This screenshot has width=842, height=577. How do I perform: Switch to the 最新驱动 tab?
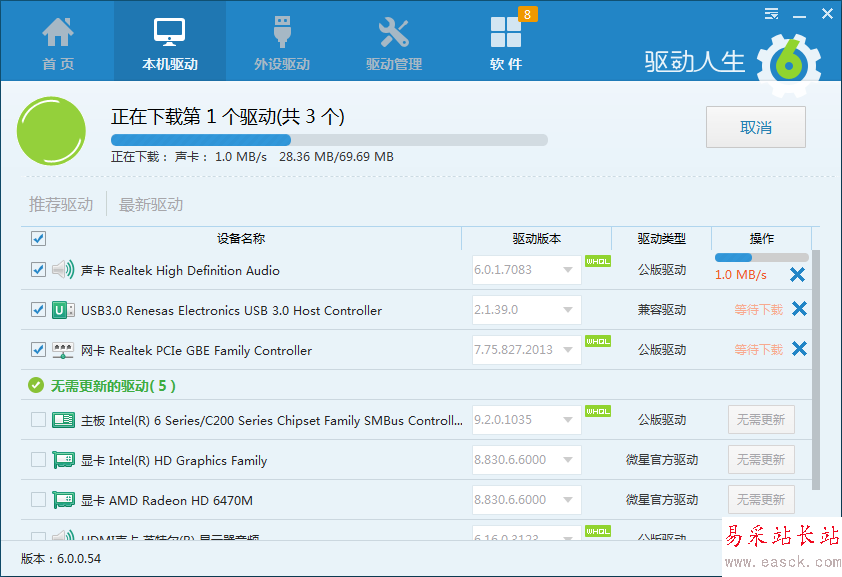pyautogui.click(x=151, y=204)
